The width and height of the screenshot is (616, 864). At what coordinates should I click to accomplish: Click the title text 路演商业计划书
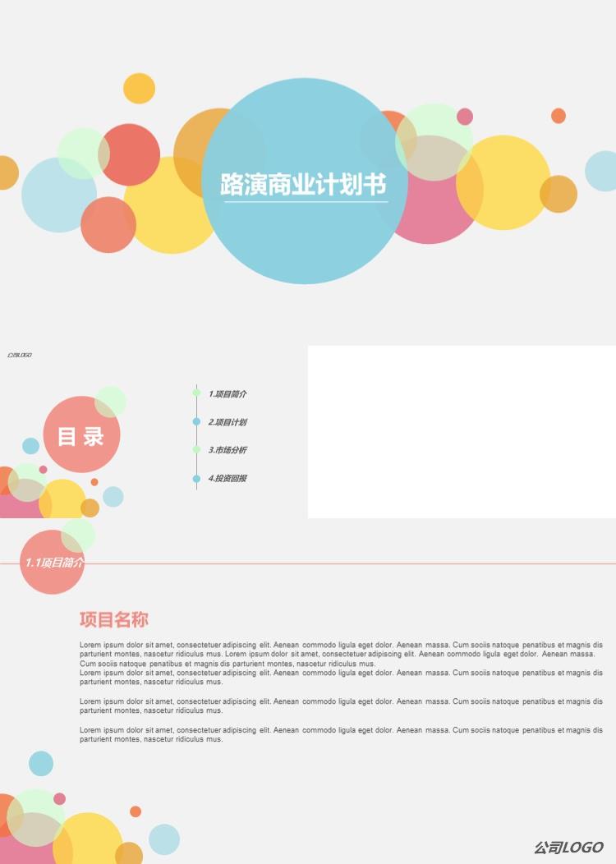[304, 184]
